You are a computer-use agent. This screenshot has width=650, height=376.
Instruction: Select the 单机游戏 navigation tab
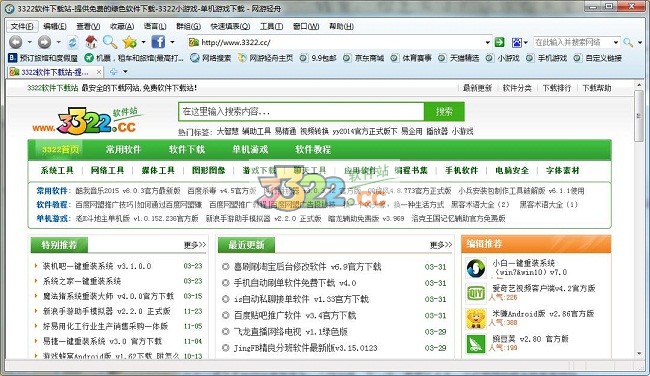tap(250, 150)
